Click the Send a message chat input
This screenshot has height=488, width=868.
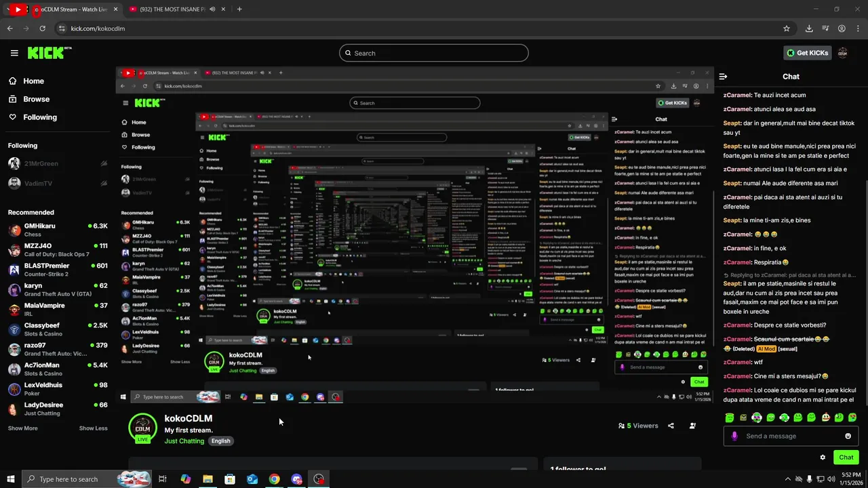791,436
